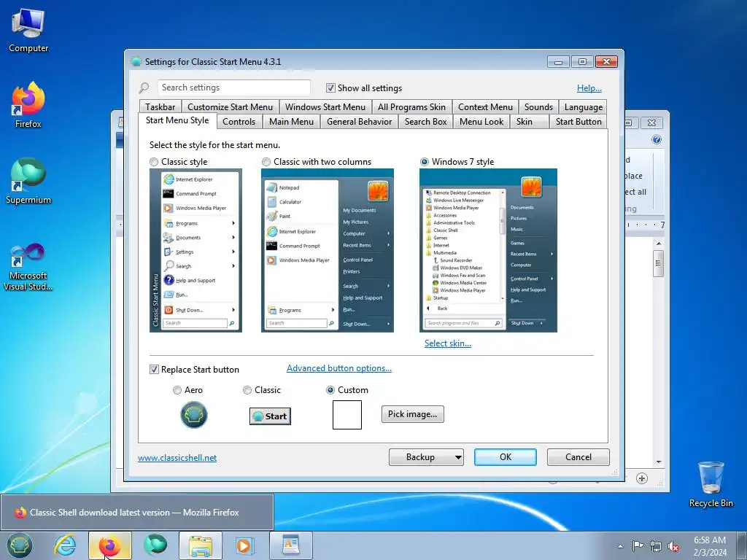
Task: Choose the Classic start button radio
Action: pyautogui.click(x=247, y=390)
